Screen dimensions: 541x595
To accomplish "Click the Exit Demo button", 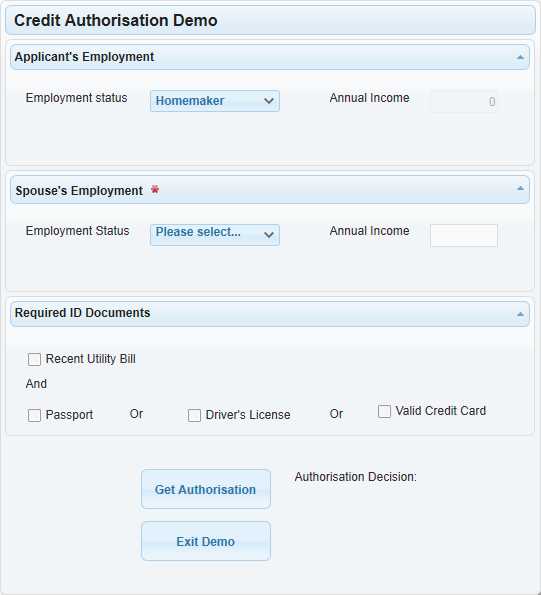I will point(206,541).
